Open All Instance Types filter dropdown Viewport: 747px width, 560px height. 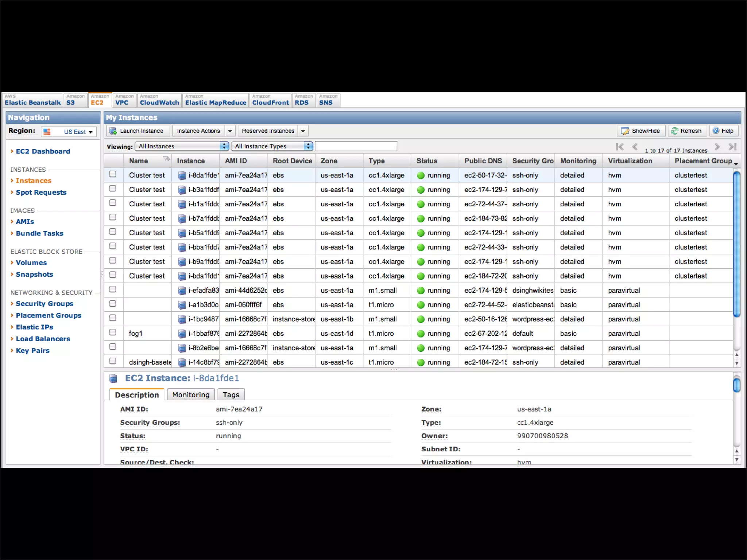point(272,146)
